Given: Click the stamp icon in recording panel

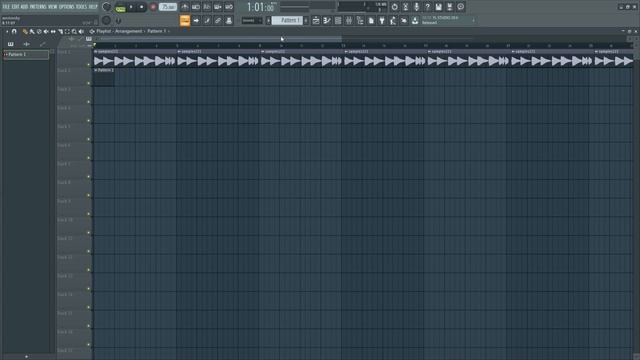Looking at the screenshot, I should coord(229,20).
